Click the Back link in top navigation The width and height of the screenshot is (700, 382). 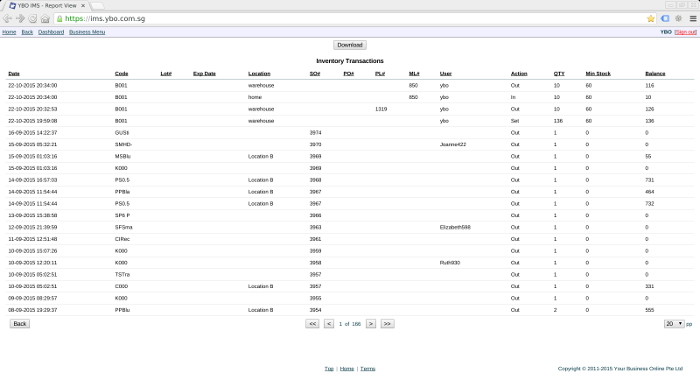tap(27, 32)
